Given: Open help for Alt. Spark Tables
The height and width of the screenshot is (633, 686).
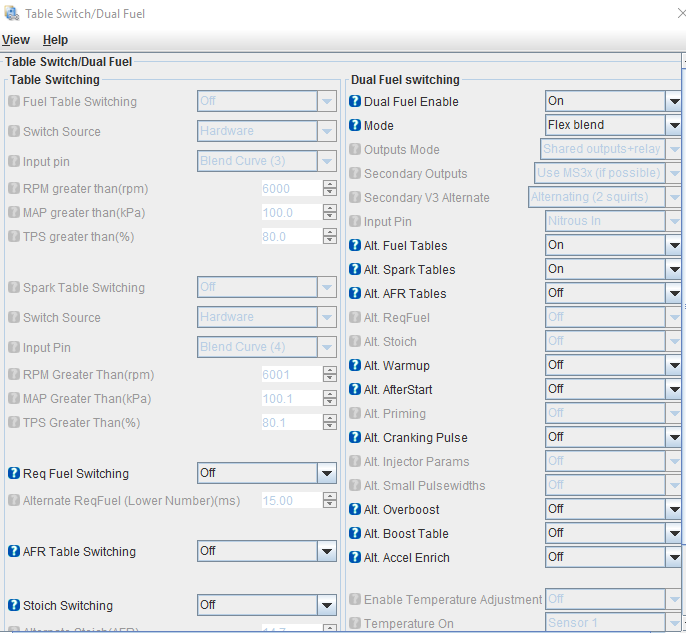Looking at the screenshot, I should [355, 269].
